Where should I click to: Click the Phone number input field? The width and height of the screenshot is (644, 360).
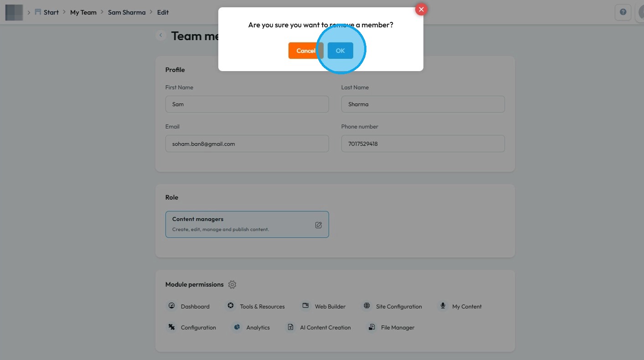(422, 144)
